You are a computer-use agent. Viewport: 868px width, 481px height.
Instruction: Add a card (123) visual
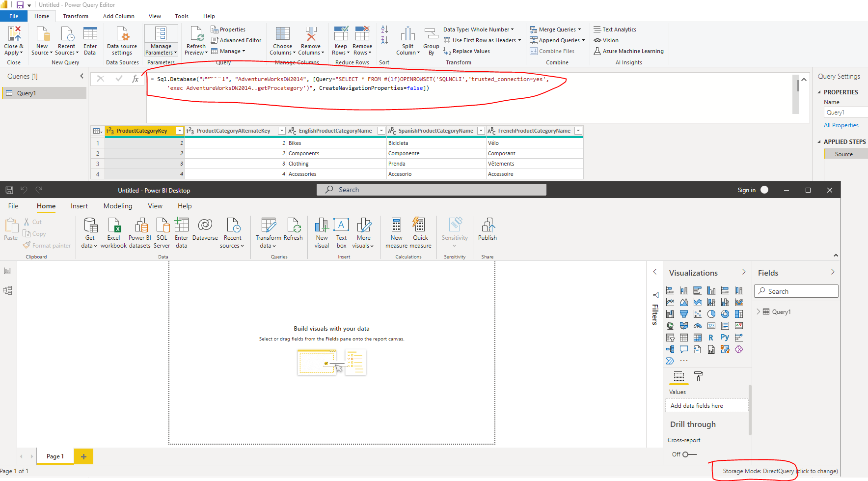711,326
